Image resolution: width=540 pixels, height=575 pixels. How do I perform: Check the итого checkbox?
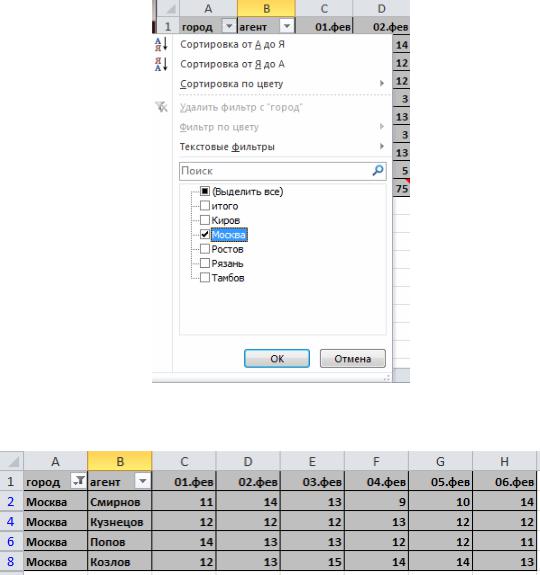[205, 206]
